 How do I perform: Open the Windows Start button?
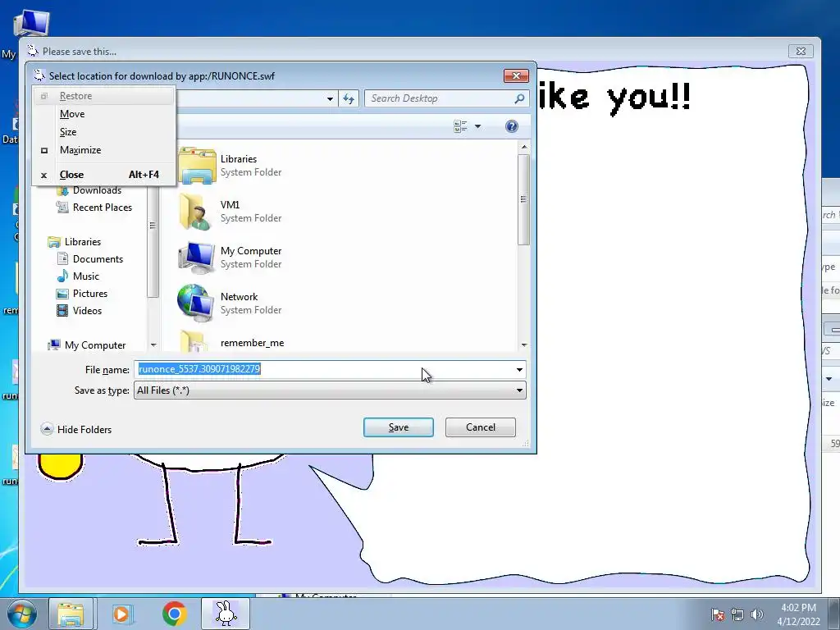[x=21, y=614]
